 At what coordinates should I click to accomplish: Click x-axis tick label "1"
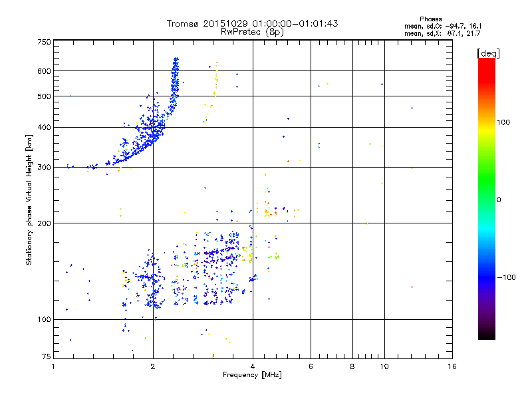pos(53,366)
